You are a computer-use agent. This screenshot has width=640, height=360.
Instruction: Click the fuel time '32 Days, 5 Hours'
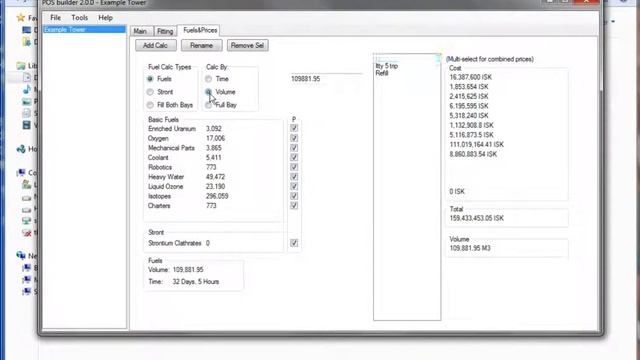[196, 282]
